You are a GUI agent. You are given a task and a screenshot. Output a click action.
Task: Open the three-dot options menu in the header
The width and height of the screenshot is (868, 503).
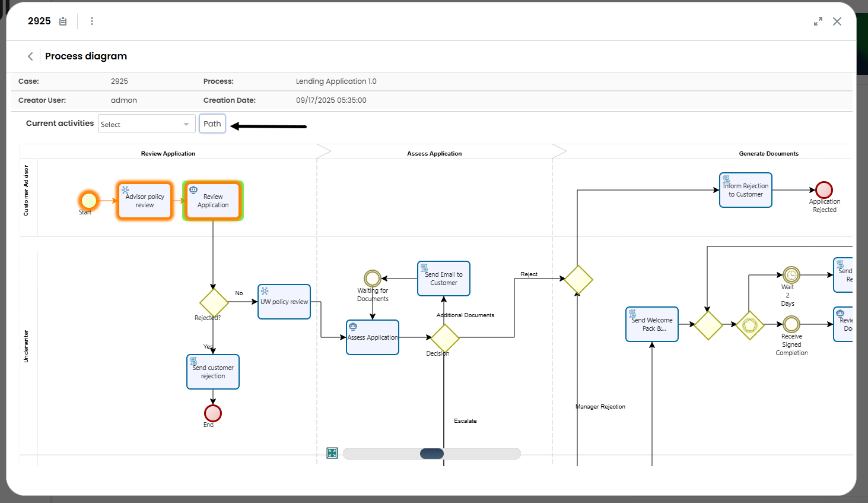pos(92,21)
